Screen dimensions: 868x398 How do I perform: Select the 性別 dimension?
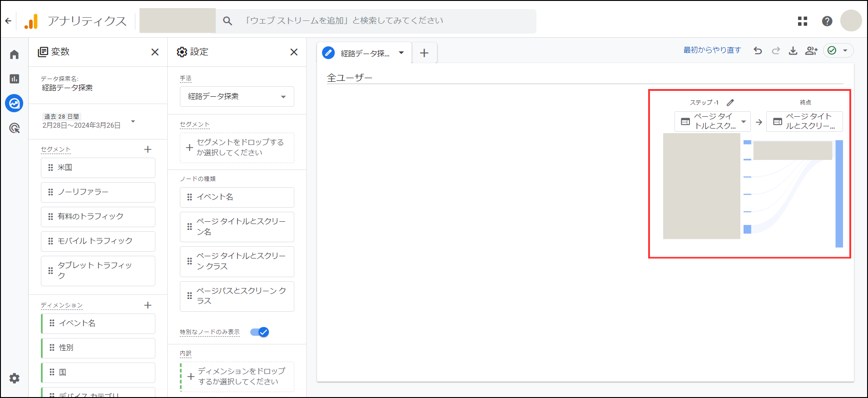(98, 348)
